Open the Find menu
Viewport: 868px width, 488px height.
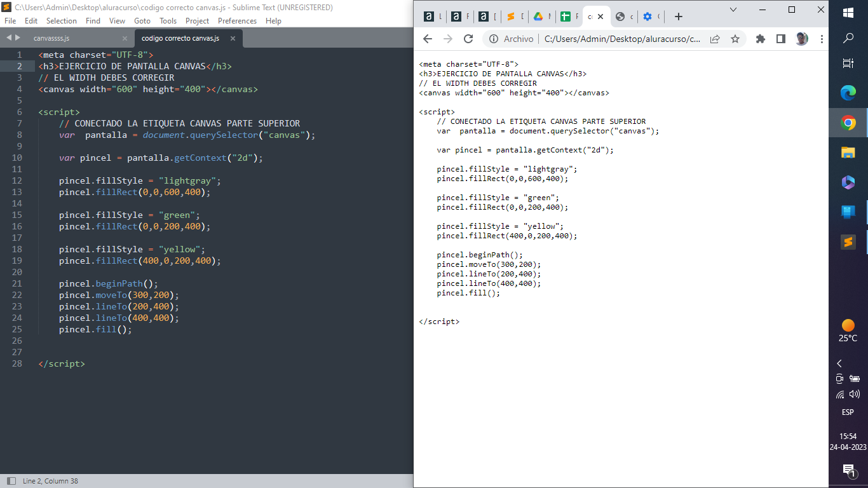click(93, 21)
